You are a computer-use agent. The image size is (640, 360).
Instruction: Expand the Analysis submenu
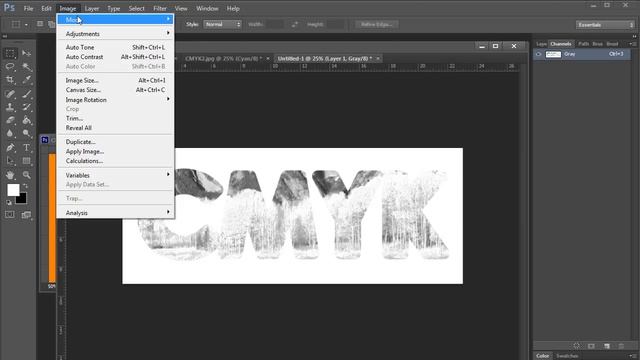click(x=116, y=213)
